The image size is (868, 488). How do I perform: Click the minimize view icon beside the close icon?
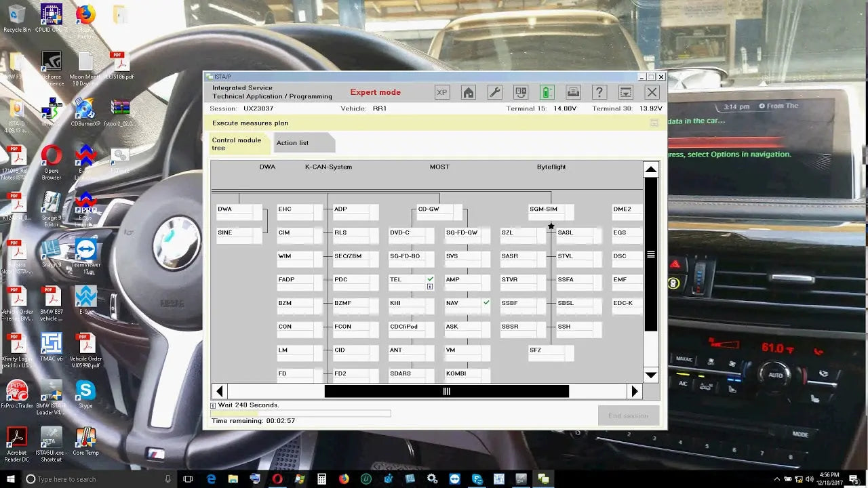pos(625,91)
